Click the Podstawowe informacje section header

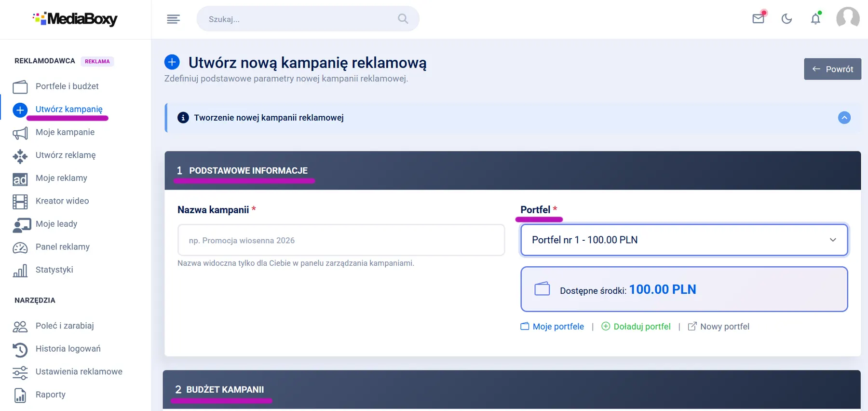pos(513,171)
